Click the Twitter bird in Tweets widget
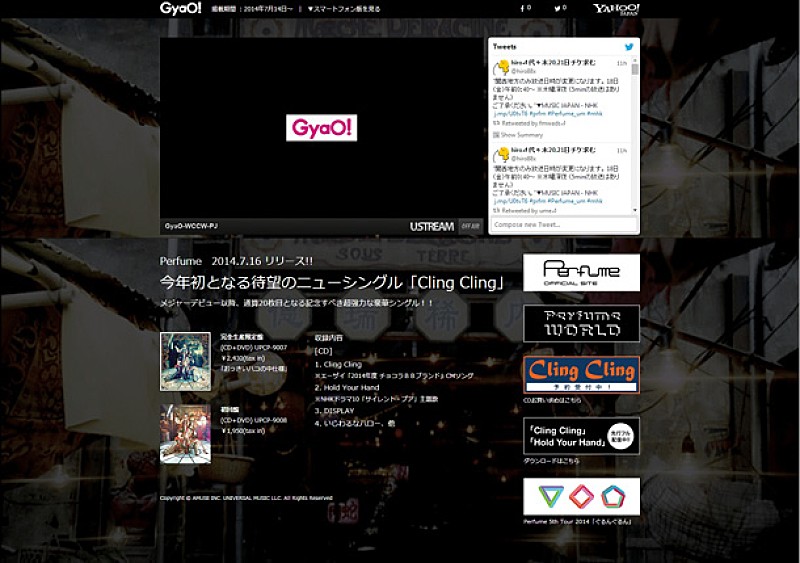Viewport: 800px width, 563px height. click(x=629, y=47)
